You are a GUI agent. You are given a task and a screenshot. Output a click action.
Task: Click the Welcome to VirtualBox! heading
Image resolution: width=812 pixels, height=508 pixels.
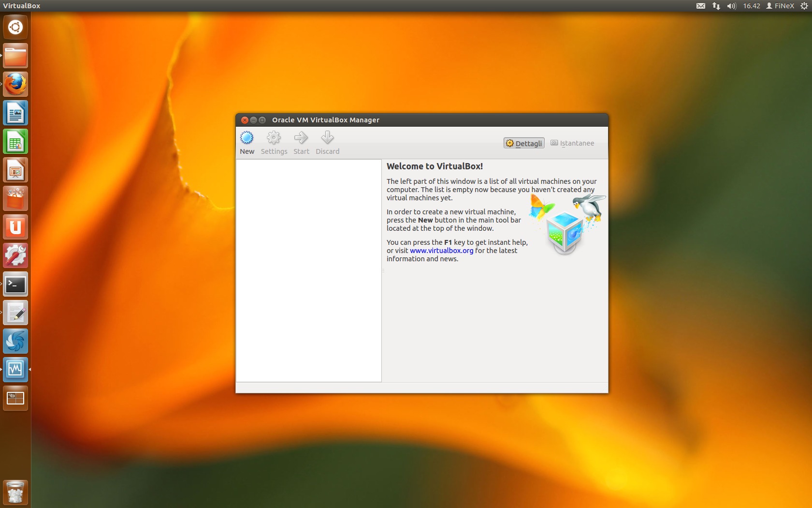[x=435, y=166]
